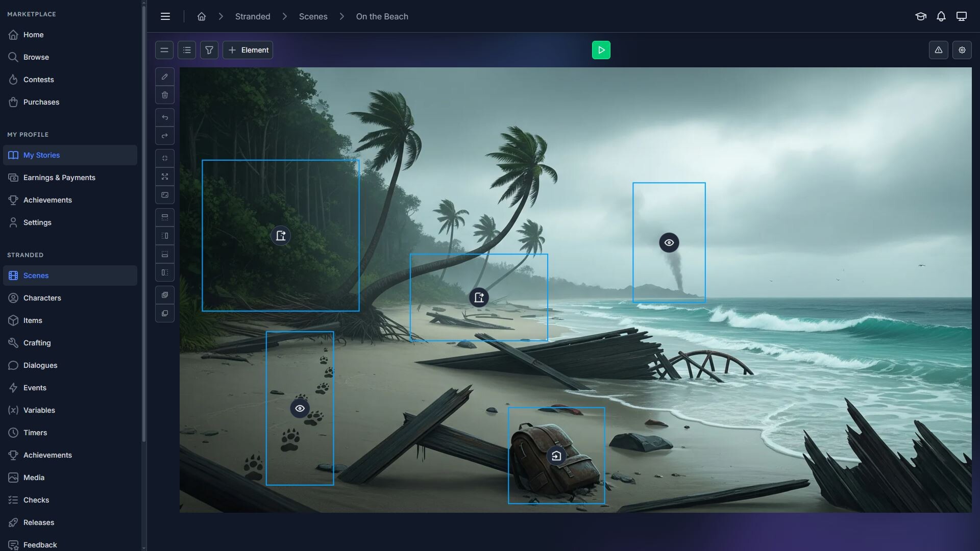
Task: Open the hamburger menu beside the breadcrumb
Action: 165,16
